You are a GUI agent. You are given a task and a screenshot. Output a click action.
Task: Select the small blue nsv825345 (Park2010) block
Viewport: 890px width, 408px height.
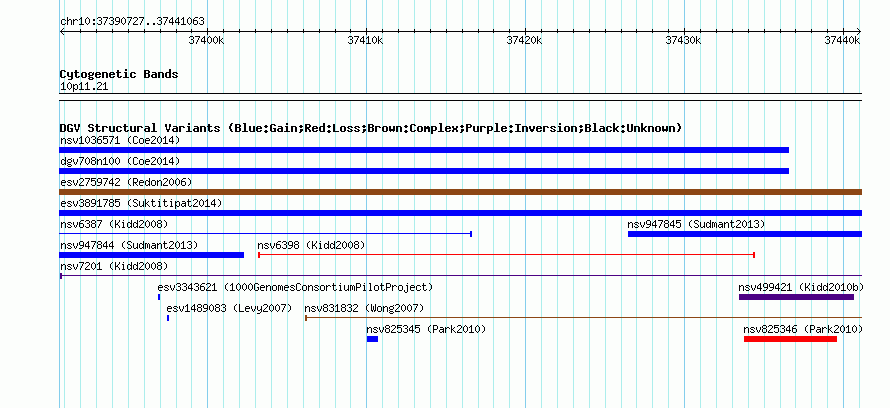point(372,339)
